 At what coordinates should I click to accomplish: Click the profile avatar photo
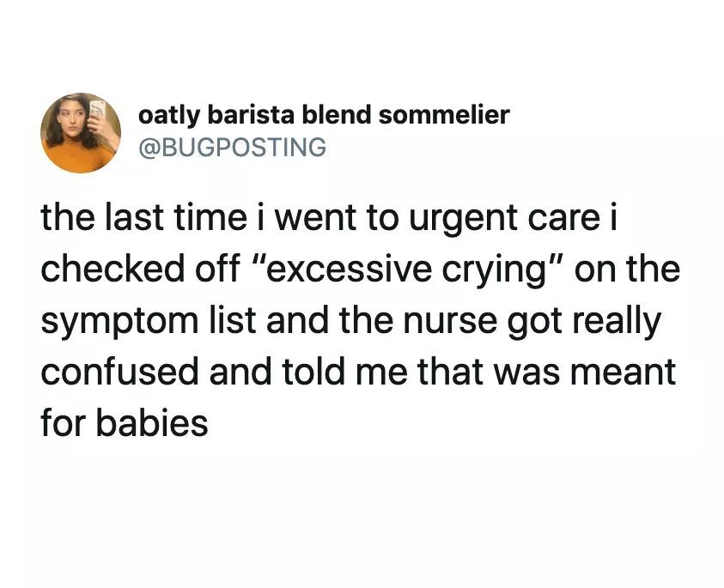pyautogui.click(x=80, y=132)
